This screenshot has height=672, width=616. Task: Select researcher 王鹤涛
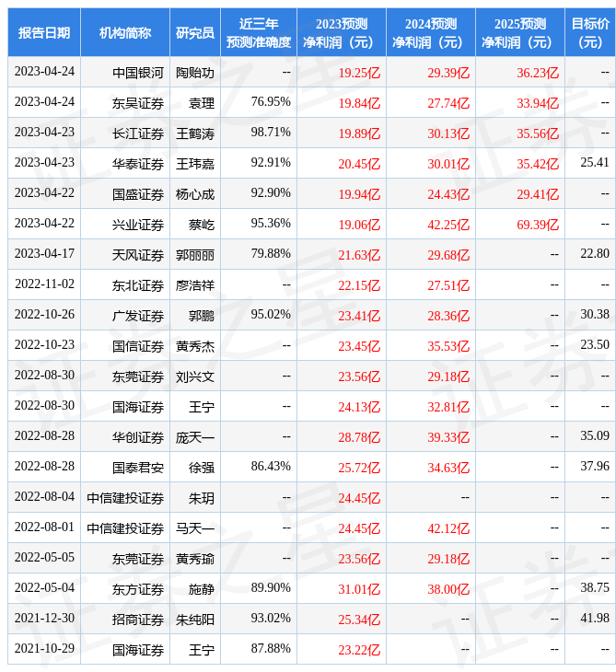pos(195,133)
